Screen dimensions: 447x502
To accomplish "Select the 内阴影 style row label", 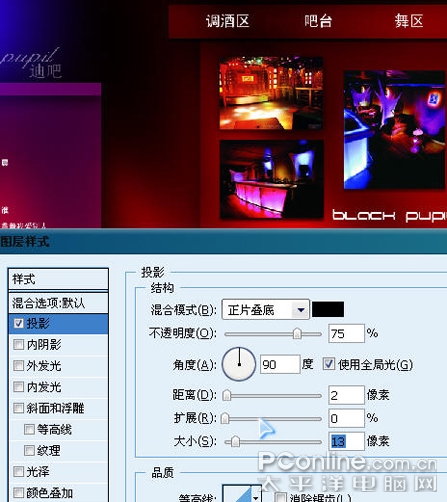I will click(44, 344).
